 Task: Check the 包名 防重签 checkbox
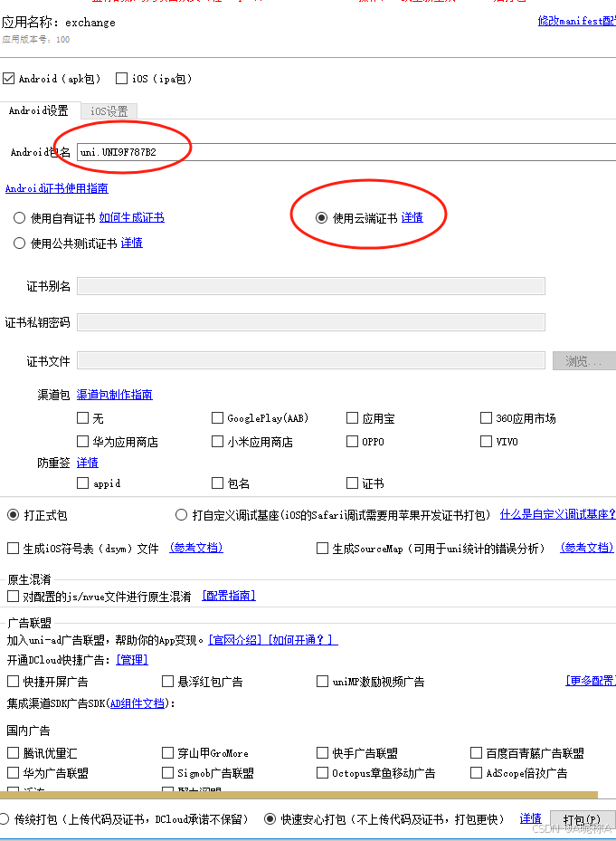(217, 483)
